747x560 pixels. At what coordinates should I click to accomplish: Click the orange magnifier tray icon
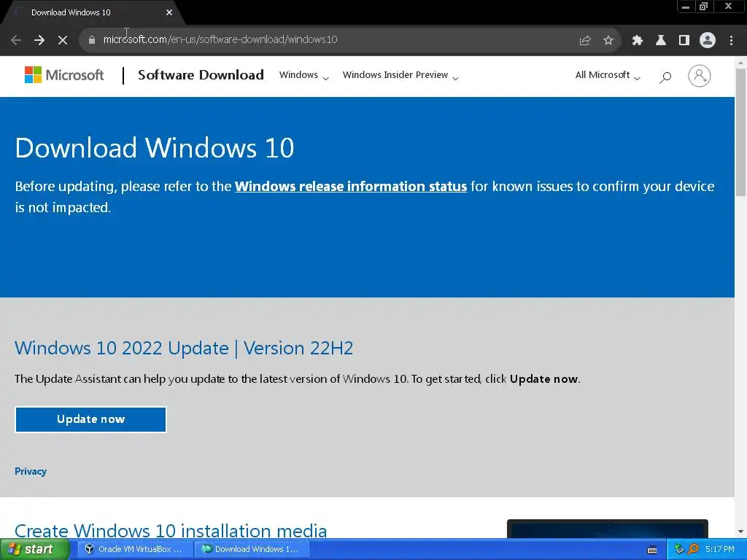pos(693,549)
